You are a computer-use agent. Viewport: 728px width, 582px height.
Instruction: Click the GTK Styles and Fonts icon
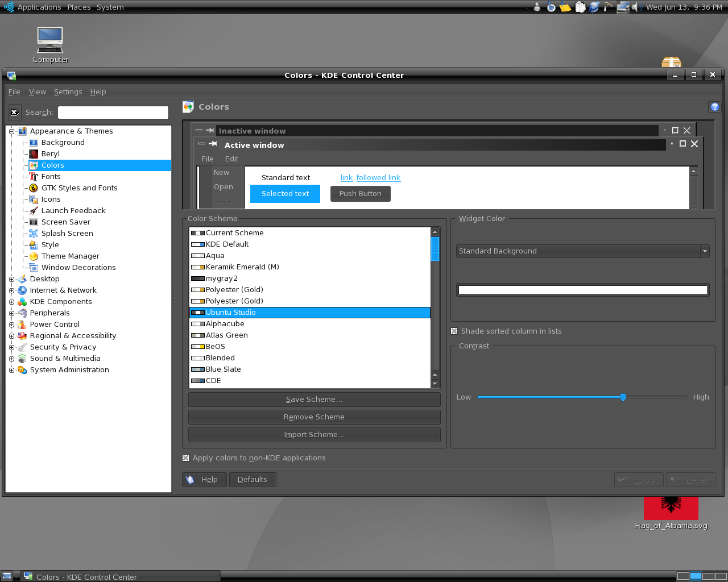point(34,188)
